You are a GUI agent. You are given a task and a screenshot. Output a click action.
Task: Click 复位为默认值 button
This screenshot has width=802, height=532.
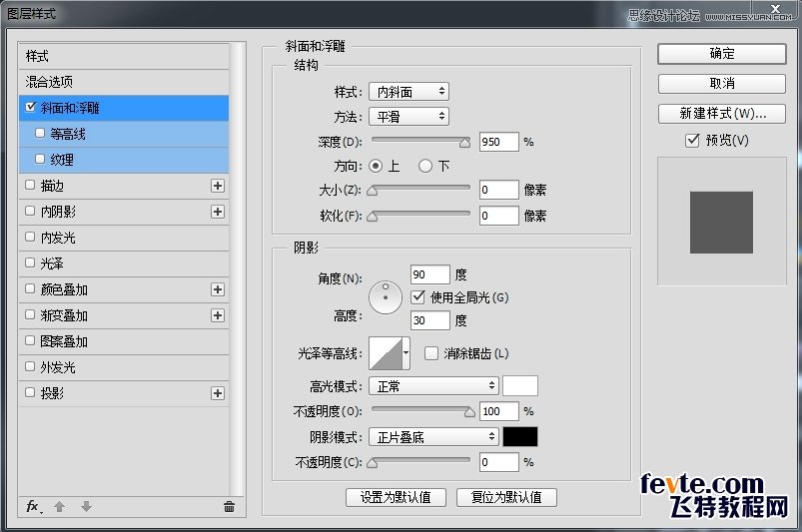(506, 497)
